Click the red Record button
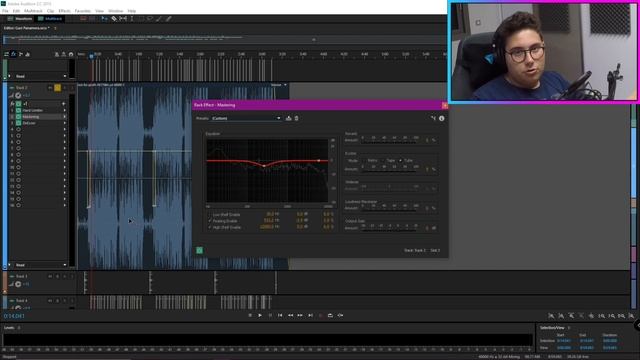Image resolution: width=640 pixels, height=360 pixels. pyautogui.click(x=320, y=316)
